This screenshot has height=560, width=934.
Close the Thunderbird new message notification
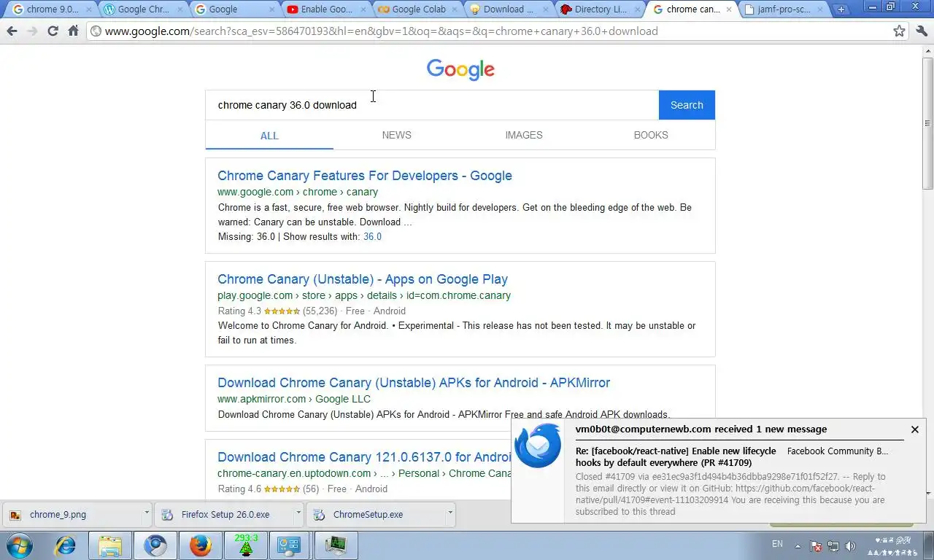(x=914, y=429)
